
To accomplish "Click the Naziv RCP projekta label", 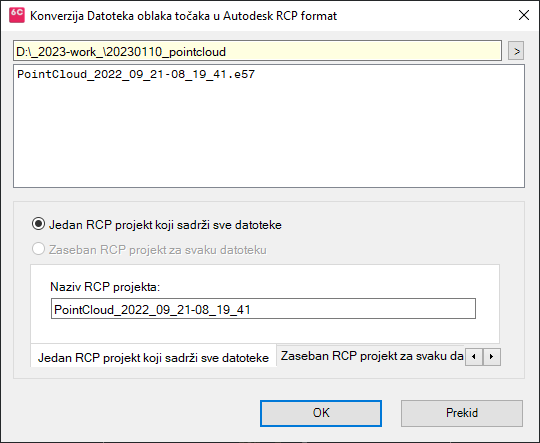I will [x=105, y=287].
